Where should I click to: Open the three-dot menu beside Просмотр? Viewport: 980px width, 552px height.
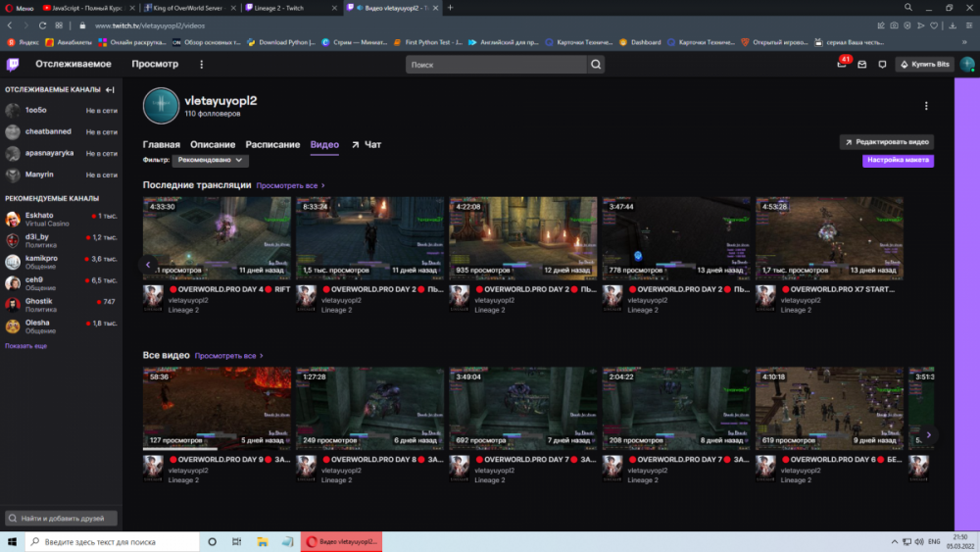tap(201, 65)
